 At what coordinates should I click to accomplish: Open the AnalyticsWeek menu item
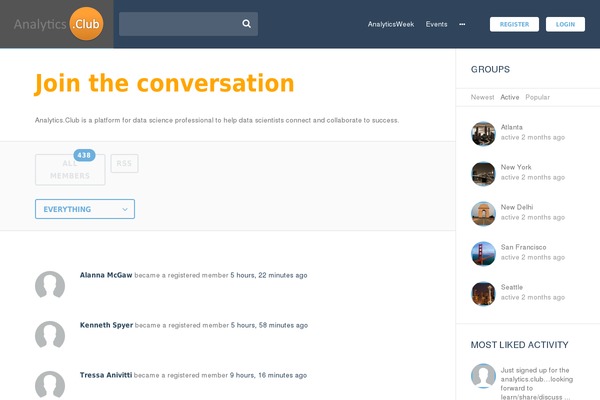391,24
